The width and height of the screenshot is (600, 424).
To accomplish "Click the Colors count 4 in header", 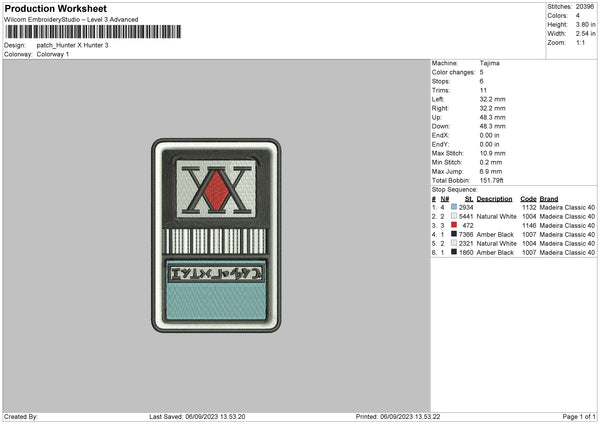I will point(577,16).
